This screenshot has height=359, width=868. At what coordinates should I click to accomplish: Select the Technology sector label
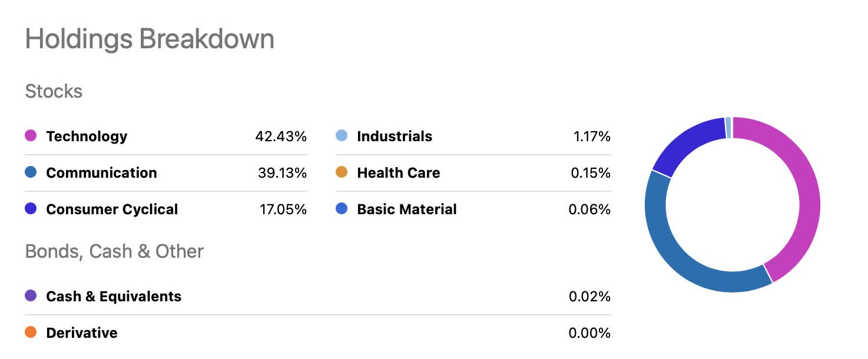click(87, 137)
